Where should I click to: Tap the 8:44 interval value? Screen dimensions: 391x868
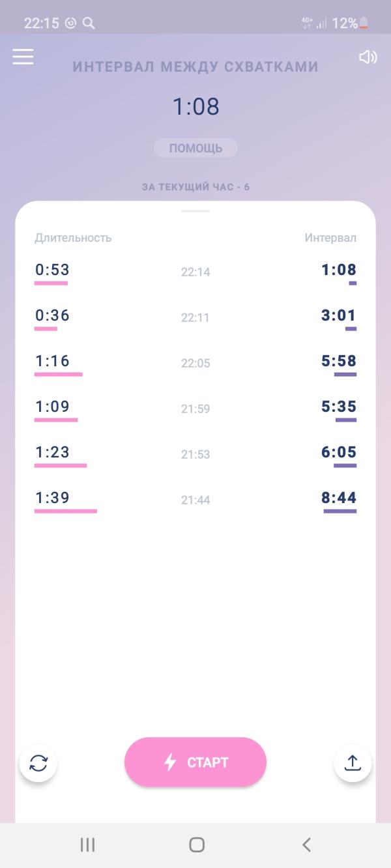click(339, 498)
